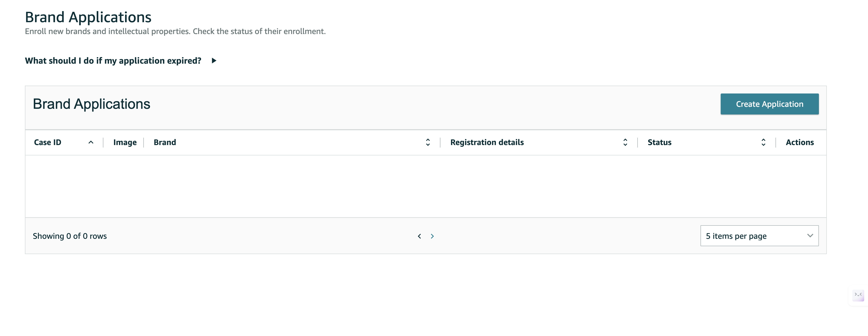The image size is (868, 336).
Task: Open the floating assistant widget icon
Action: pyautogui.click(x=858, y=296)
